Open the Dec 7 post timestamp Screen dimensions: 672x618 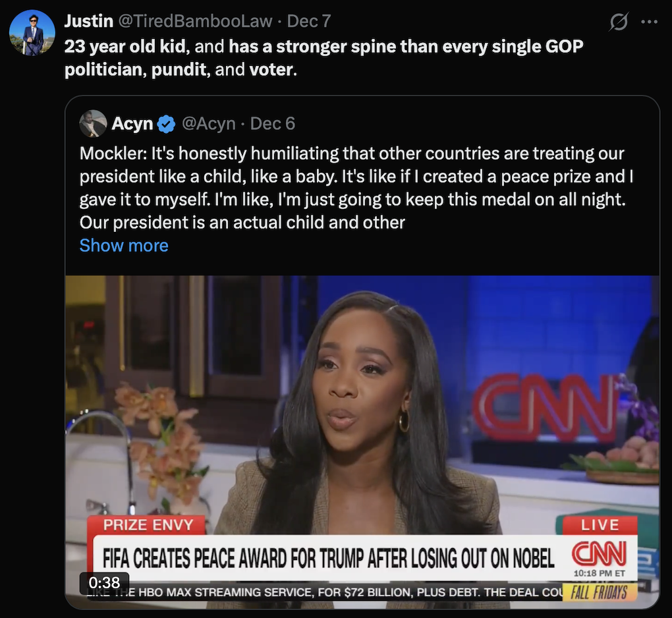click(308, 21)
